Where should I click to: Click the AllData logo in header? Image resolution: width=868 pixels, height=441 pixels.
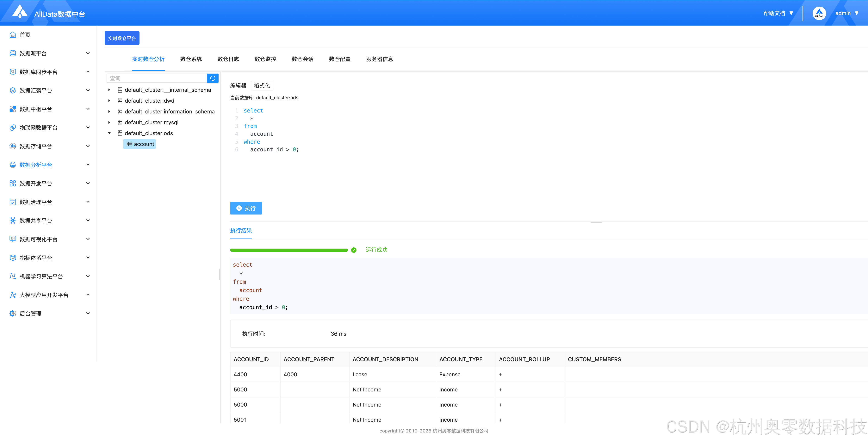(20, 12)
